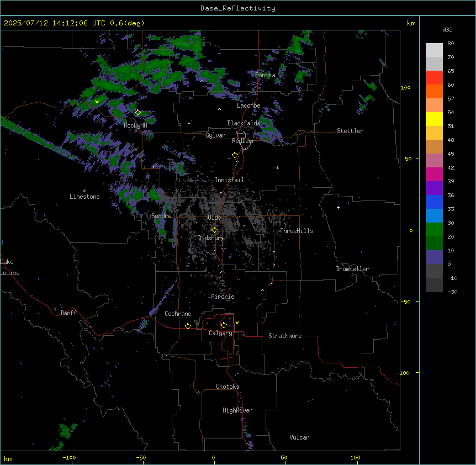Click the Blackfalds label
Screen dimensions: 476x465
point(244,123)
